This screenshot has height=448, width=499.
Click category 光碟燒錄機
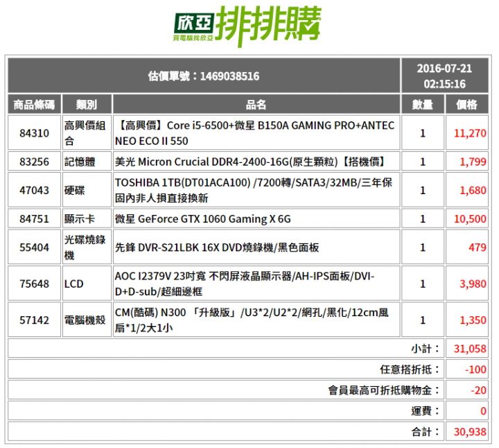(85, 247)
